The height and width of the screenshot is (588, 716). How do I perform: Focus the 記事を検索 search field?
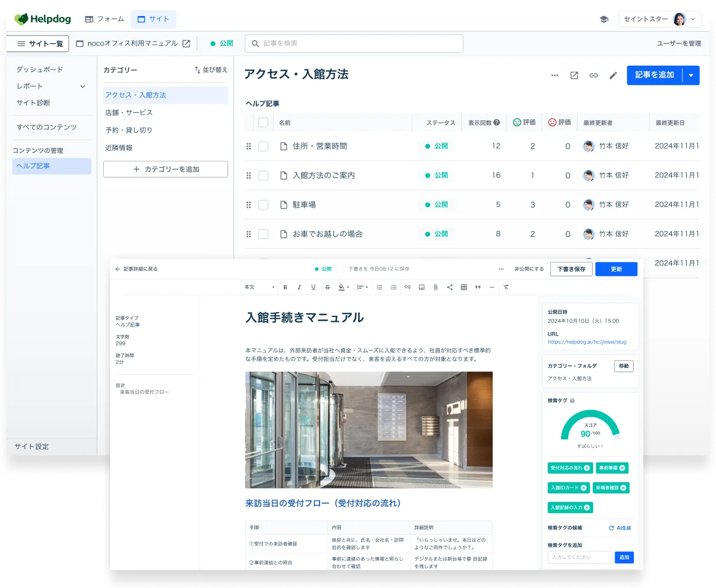[x=354, y=44]
